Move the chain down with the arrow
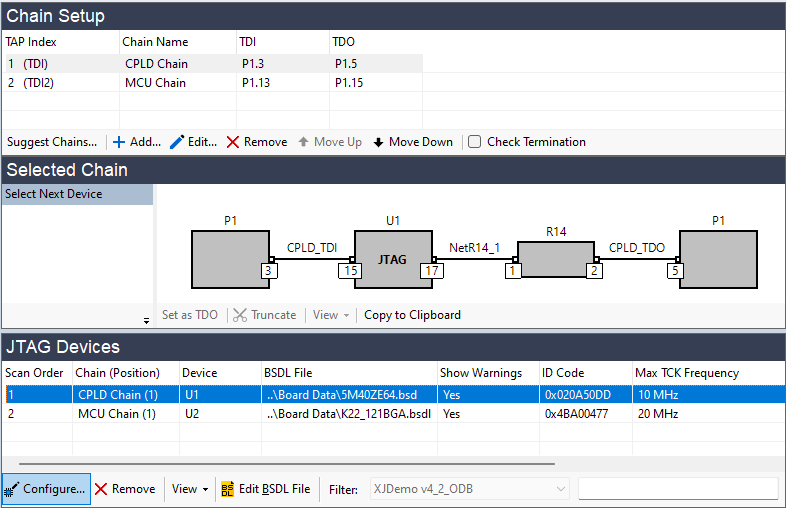 point(379,142)
